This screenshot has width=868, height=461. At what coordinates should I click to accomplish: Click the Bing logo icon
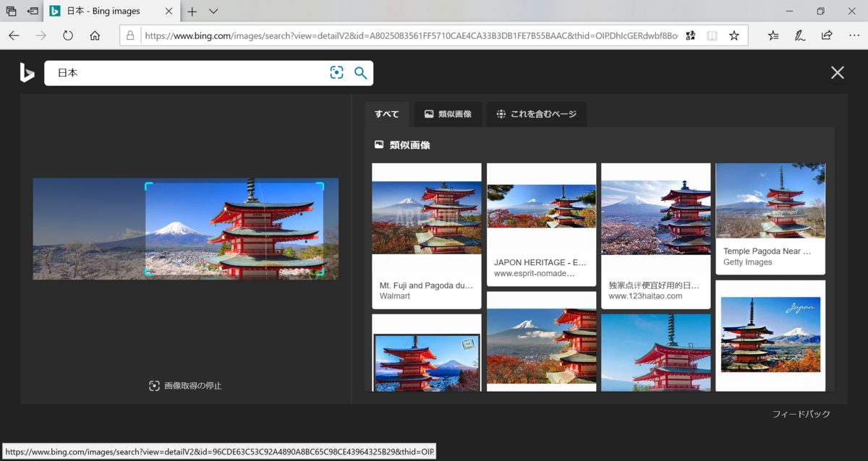point(27,72)
